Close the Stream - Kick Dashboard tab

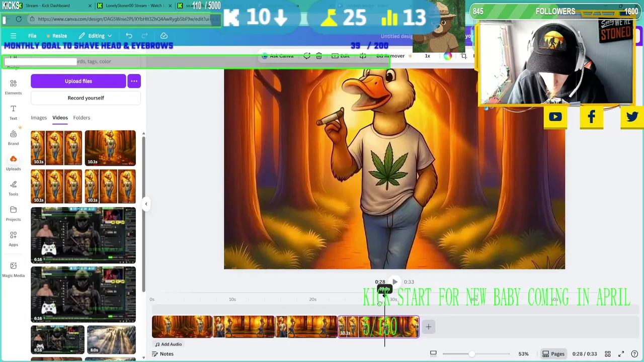90,6
